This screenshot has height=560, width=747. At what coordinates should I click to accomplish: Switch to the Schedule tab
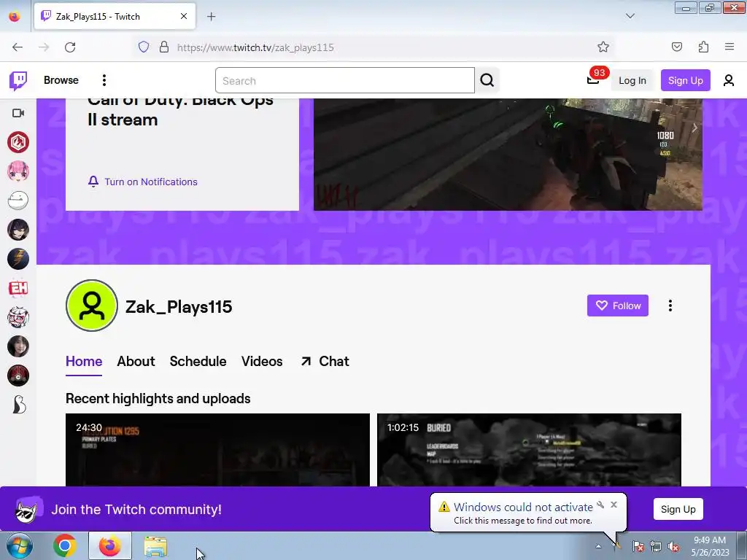[x=198, y=362]
